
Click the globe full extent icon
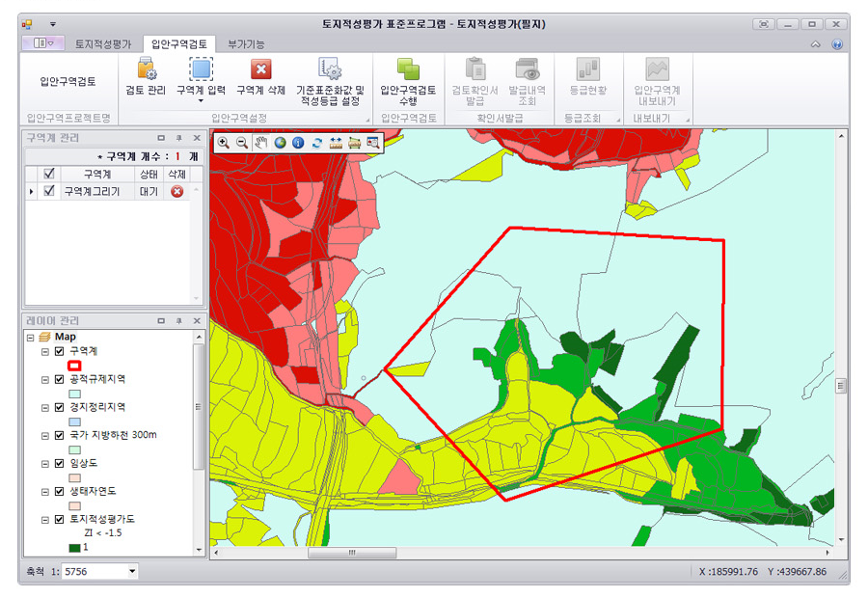280,143
